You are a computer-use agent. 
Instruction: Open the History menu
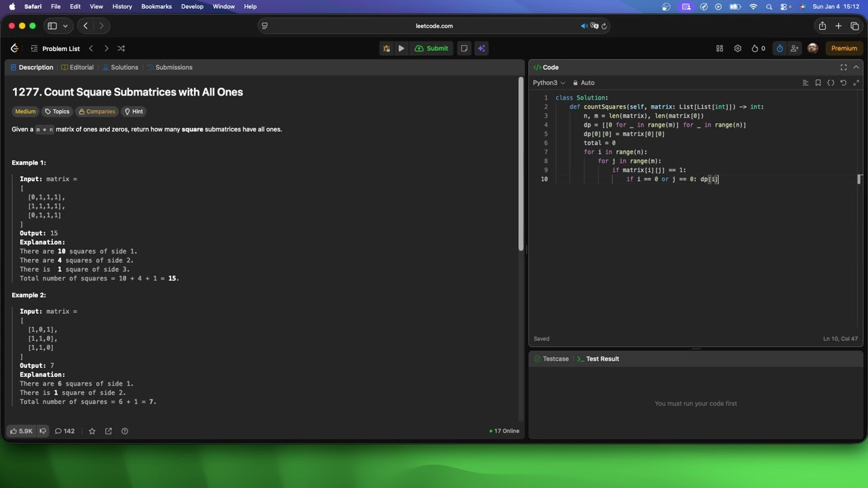122,6
